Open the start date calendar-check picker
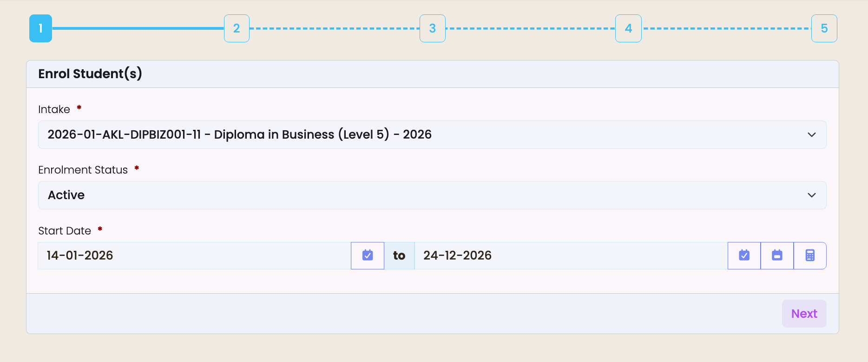 tap(368, 255)
